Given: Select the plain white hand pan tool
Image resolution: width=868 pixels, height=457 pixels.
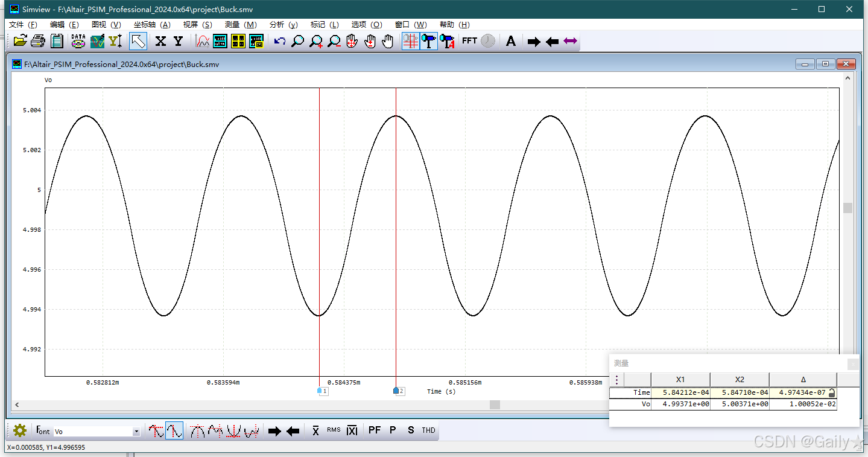Looking at the screenshot, I should click(x=387, y=41).
